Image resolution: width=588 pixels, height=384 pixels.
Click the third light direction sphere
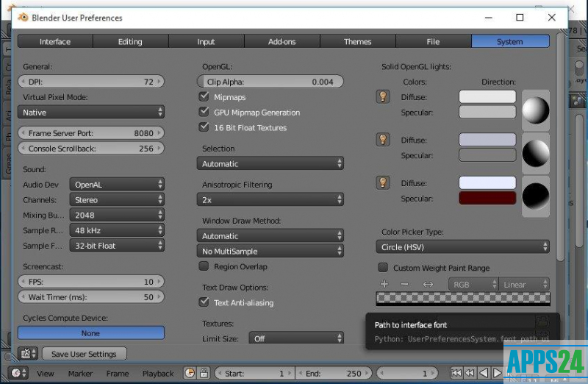(x=536, y=196)
